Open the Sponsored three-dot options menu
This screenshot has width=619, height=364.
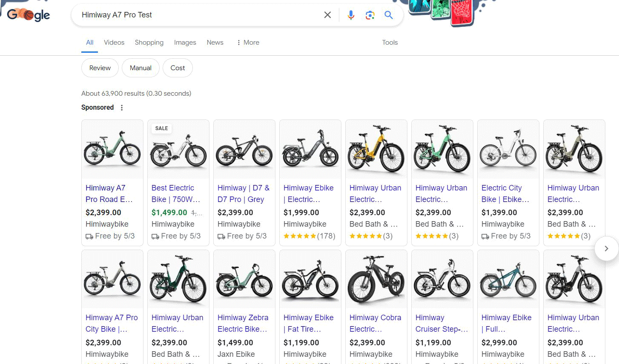(122, 108)
